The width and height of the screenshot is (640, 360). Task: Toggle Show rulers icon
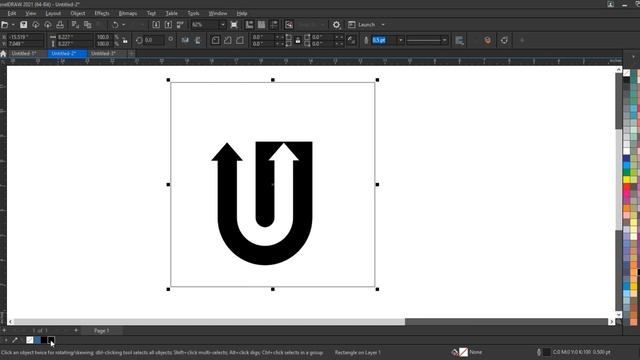pos(249,25)
